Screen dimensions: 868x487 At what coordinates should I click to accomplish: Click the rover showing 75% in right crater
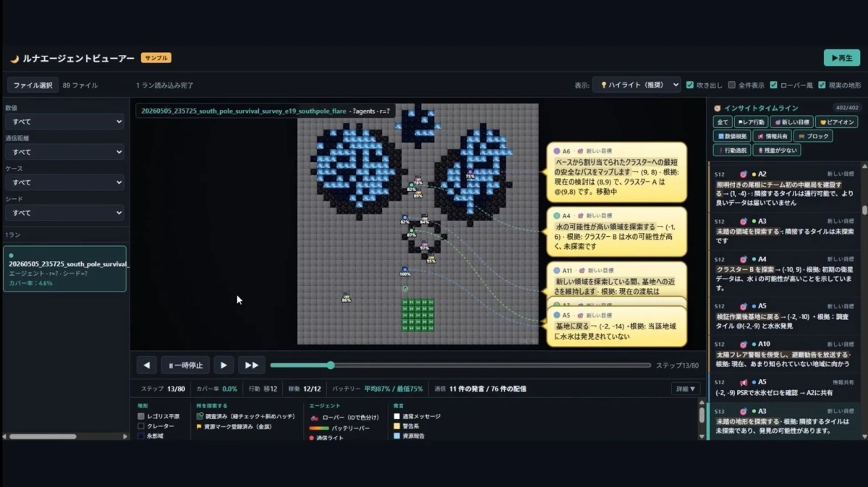click(470, 173)
